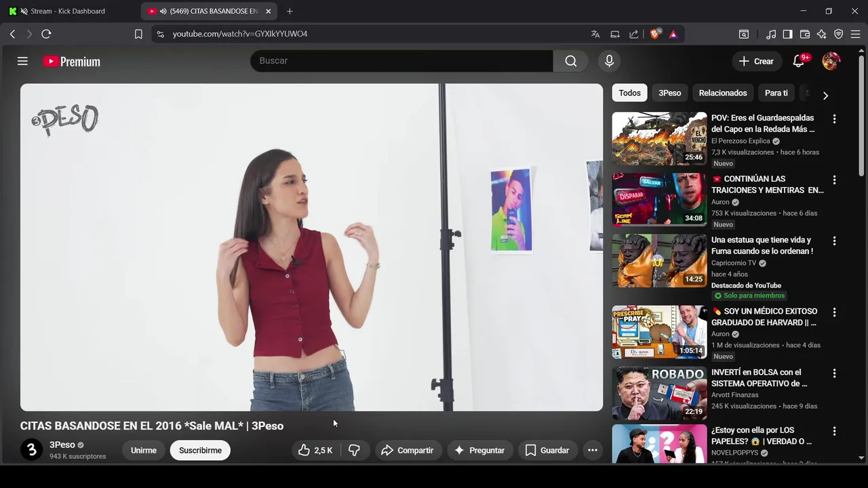This screenshot has height=488, width=868.
Task: Select the Todos filter chip
Action: tap(629, 93)
